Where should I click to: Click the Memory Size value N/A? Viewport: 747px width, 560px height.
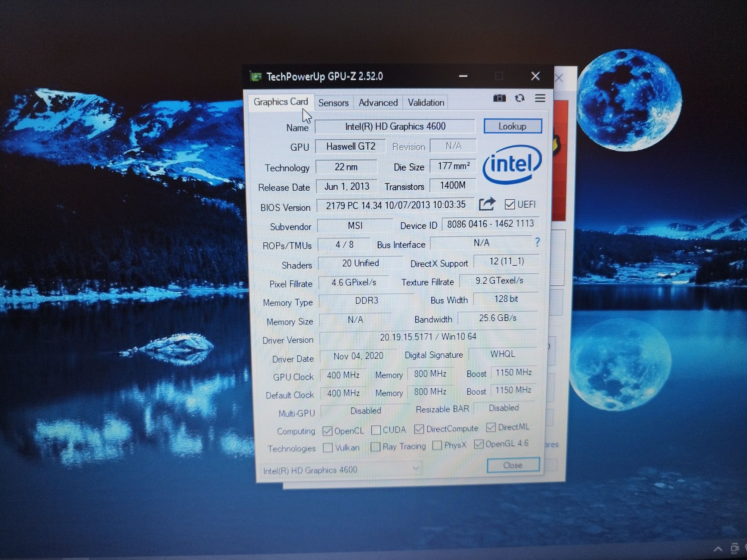pos(355,320)
